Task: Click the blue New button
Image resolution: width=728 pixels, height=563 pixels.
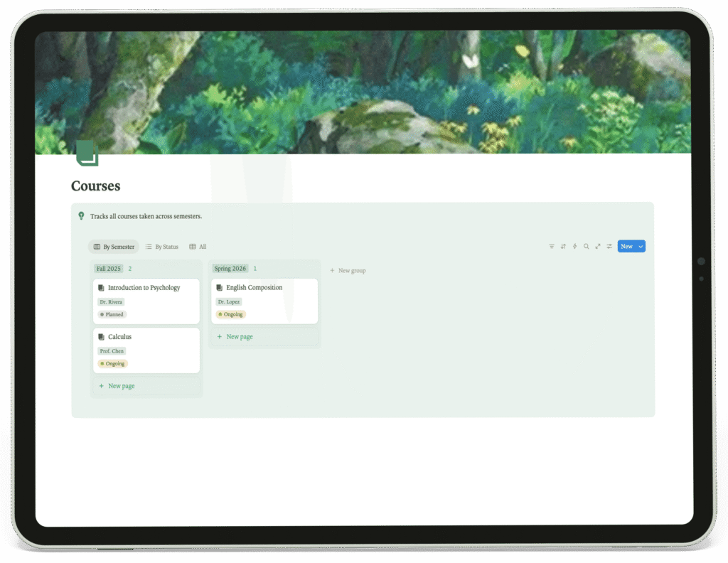Action: [x=627, y=247]
